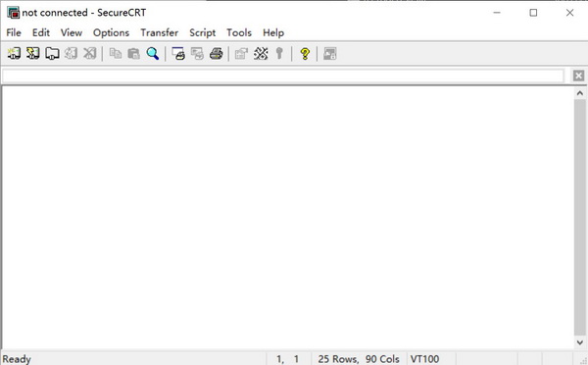The width and height of the screenshot is (588, 365).
Task: Click the Print Screen toolbar icon
Action: click(178, 54)
